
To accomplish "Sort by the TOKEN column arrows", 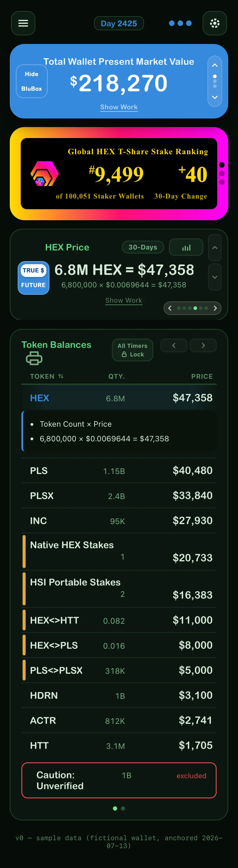I will coord(61,376).
